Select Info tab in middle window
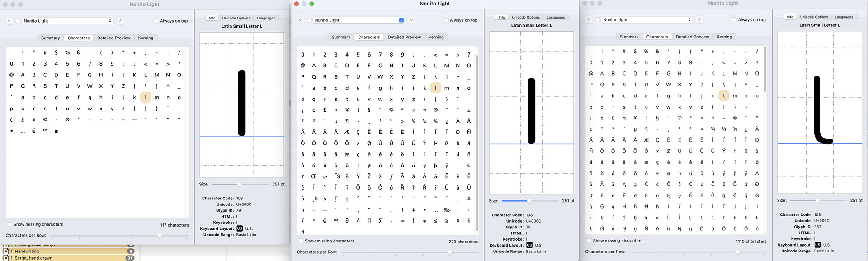 (501, 17)
